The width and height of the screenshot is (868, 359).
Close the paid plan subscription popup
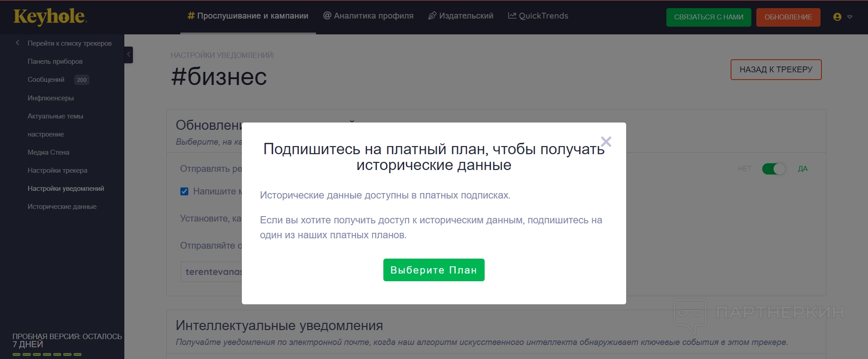point(606,142)
